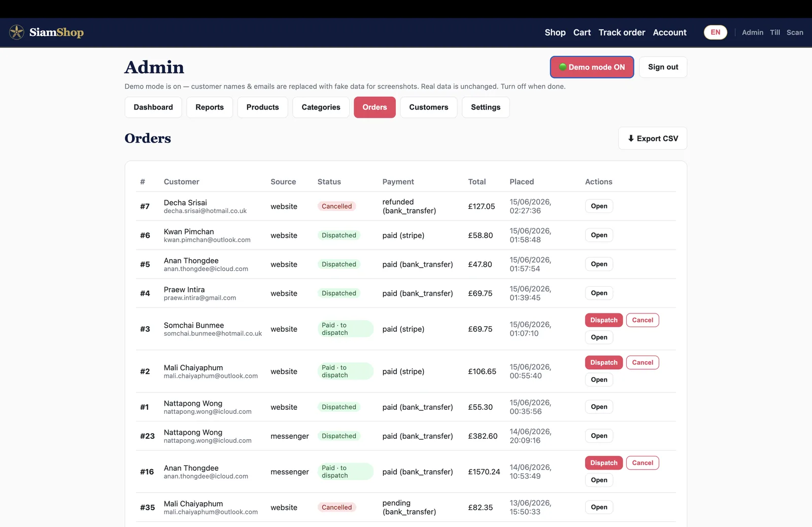Open order #35 for Mali Chaiyaphum

point(599,507)
